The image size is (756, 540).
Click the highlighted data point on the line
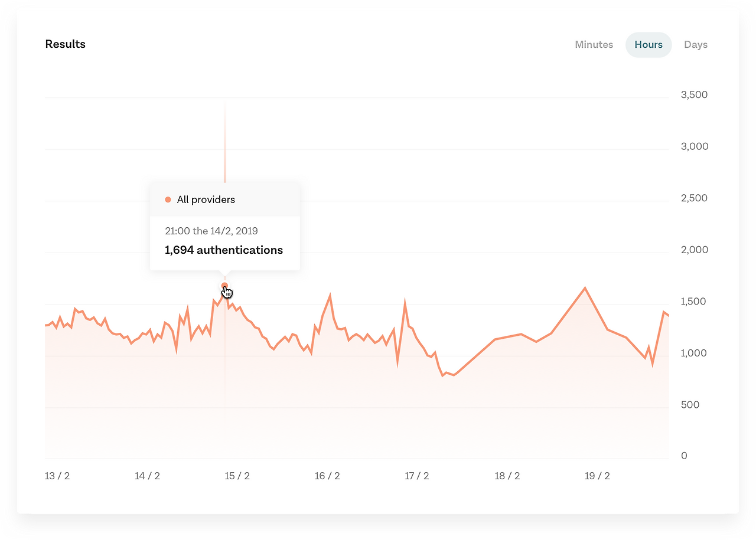coord(224,286)
